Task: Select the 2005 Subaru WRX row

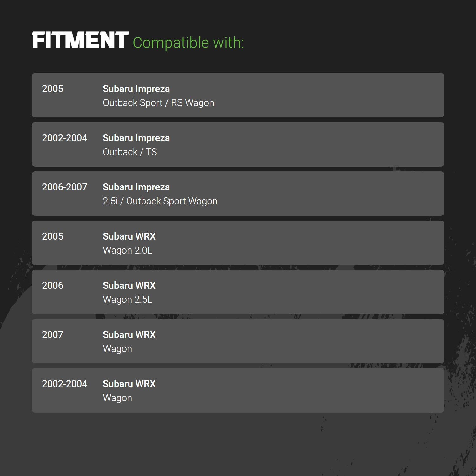Action: pyautogui.click(x=238, y=243)
